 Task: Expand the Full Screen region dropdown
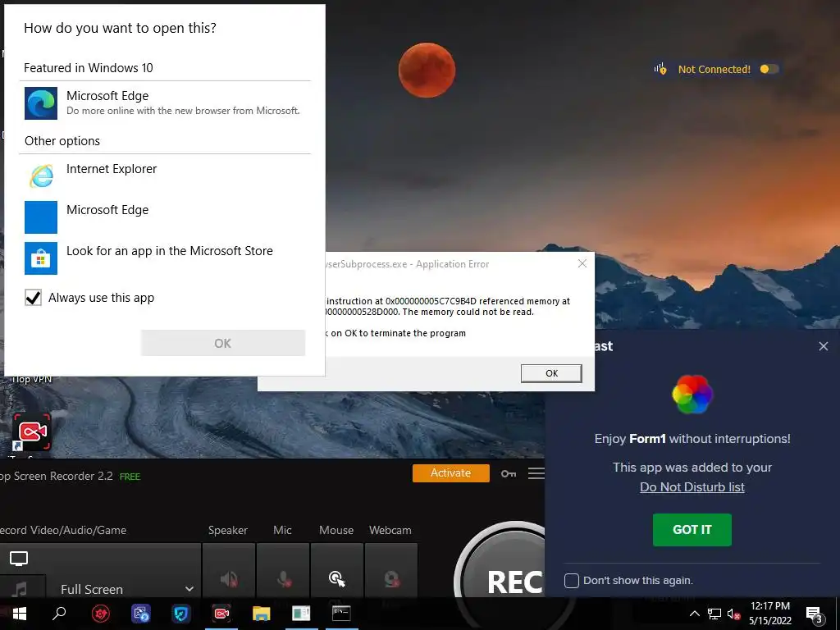pos(189,589)
